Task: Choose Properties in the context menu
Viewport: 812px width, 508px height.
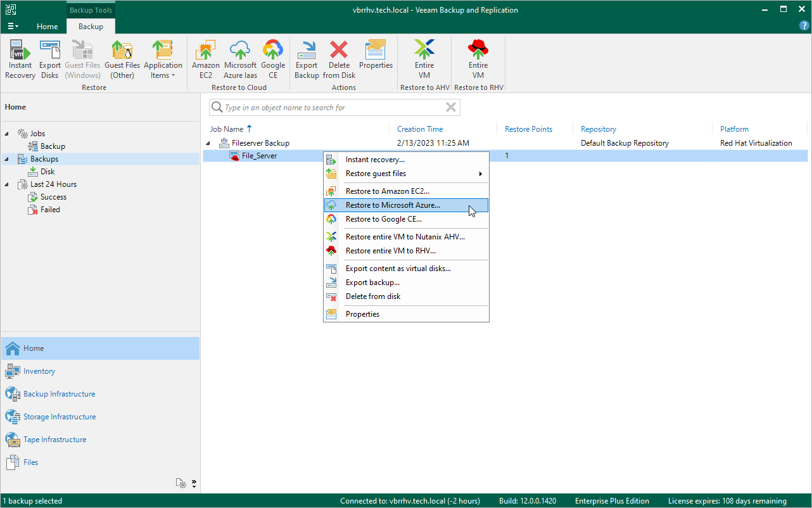Action: (406, 314)
